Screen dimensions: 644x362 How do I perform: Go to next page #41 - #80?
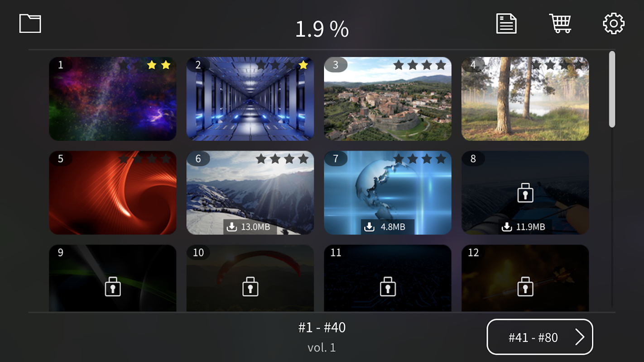tap(540, 337)
